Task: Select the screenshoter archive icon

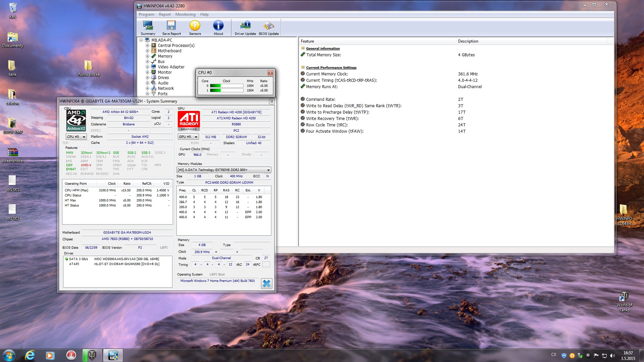Action: [x=12, y=155]
